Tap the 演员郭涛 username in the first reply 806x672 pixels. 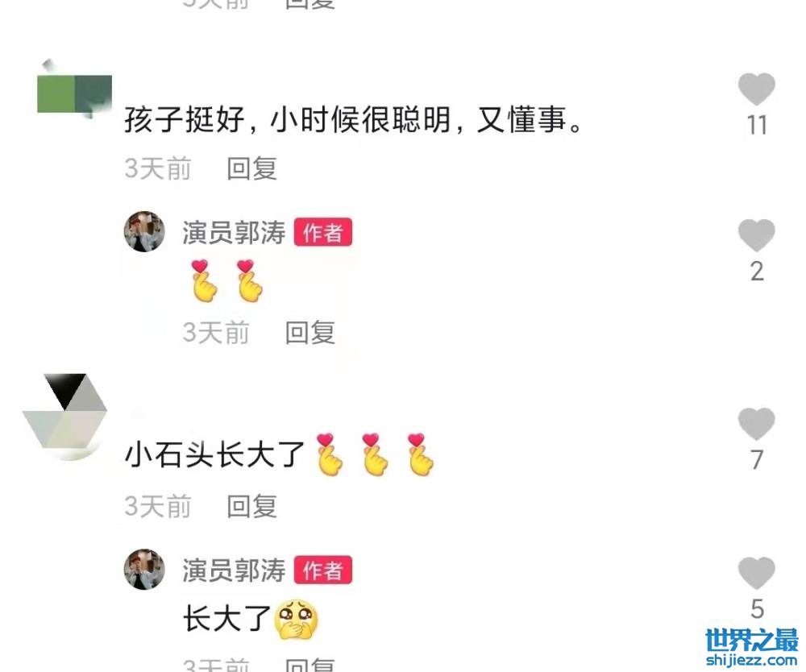234,232
